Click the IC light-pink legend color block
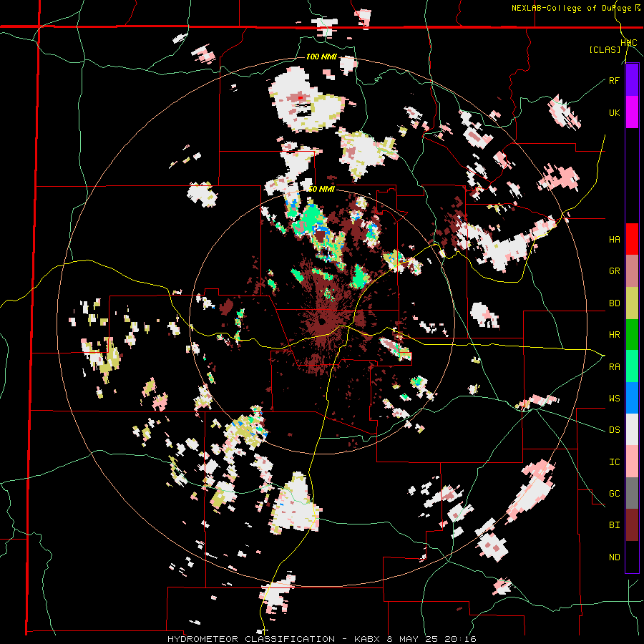This screenshot has width=644, height=644. coord(632,462)
